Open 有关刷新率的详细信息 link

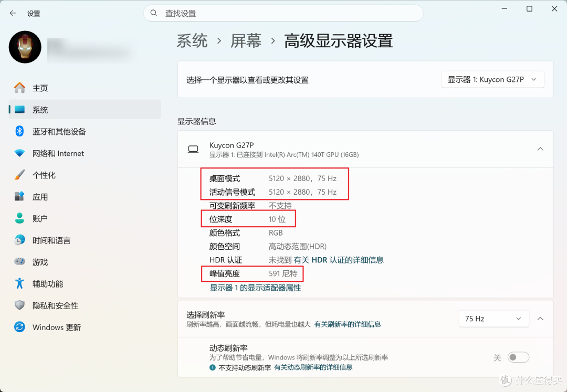point(348,324)
